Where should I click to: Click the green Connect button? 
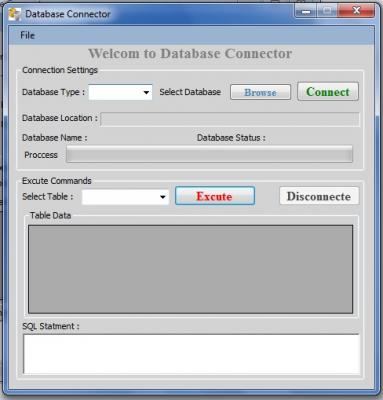(328, 92)
